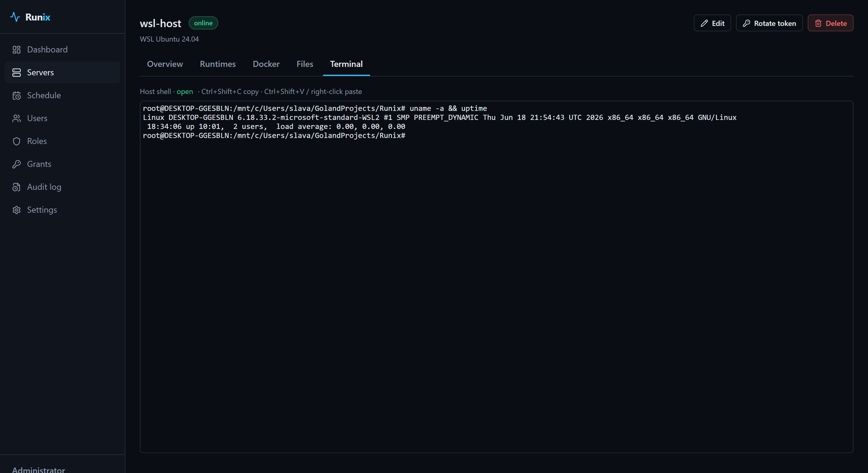
Task: Select the Terminal tab
Action: (346, 64)
